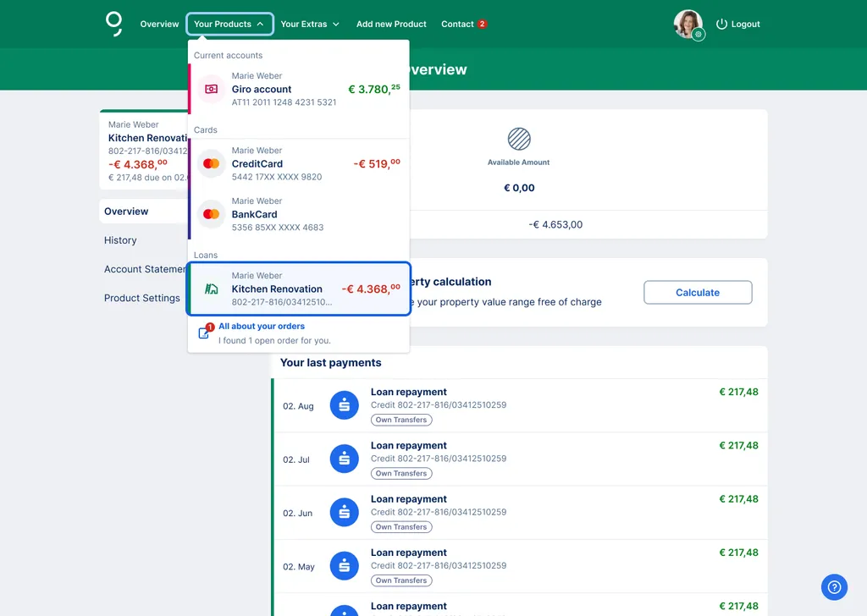Click the orders document icon with red badge
This screenshot has height=616, width=867.
pyautogui.click(x=204, y=333)
